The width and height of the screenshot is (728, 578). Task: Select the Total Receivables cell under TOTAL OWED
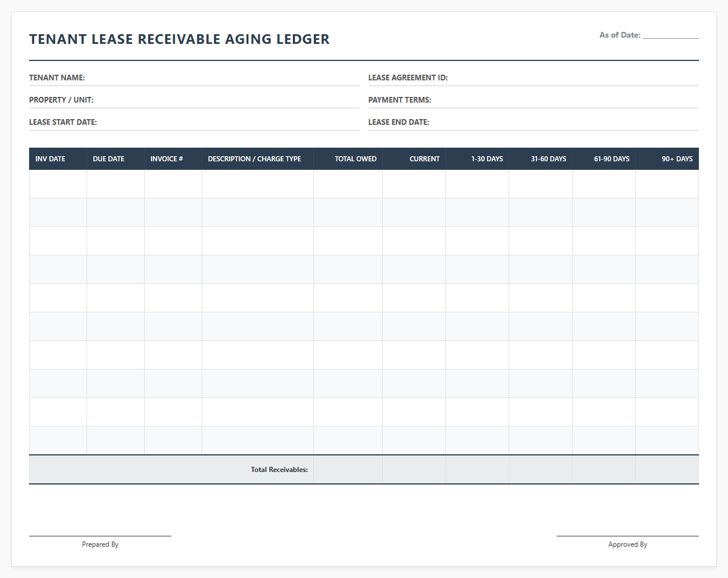pos(348,470)
